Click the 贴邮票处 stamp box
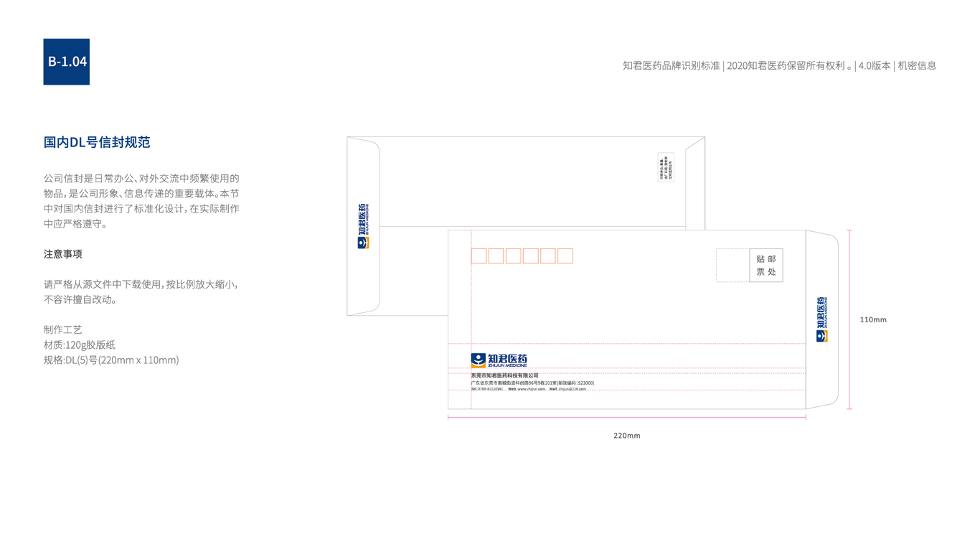The image size is (980, 552). (x=766, y=266)
